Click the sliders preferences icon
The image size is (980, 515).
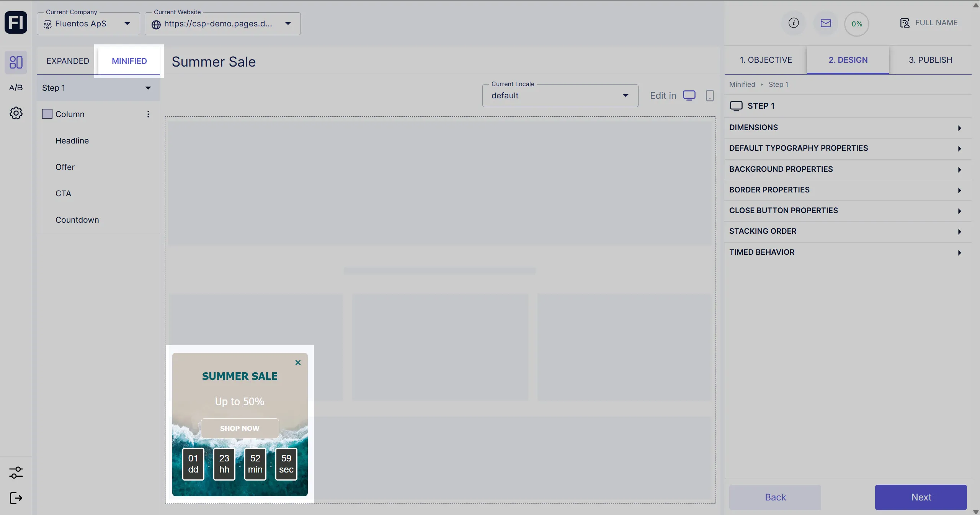click(x=16, y=473)
